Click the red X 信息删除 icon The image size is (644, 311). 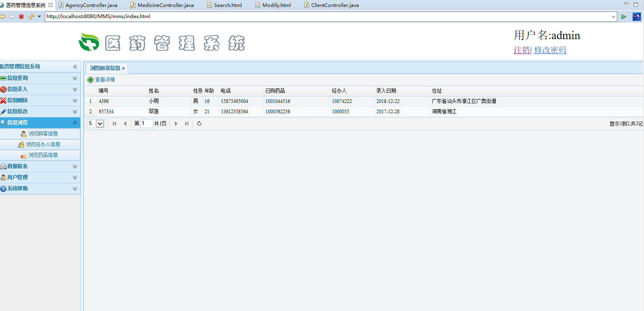(3, 101)
